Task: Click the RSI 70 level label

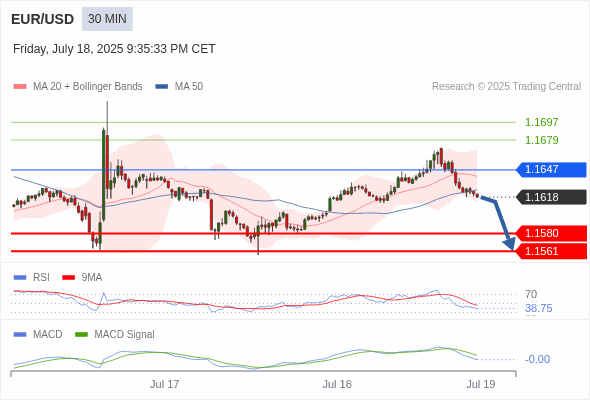Action: (x=531, y=294)
